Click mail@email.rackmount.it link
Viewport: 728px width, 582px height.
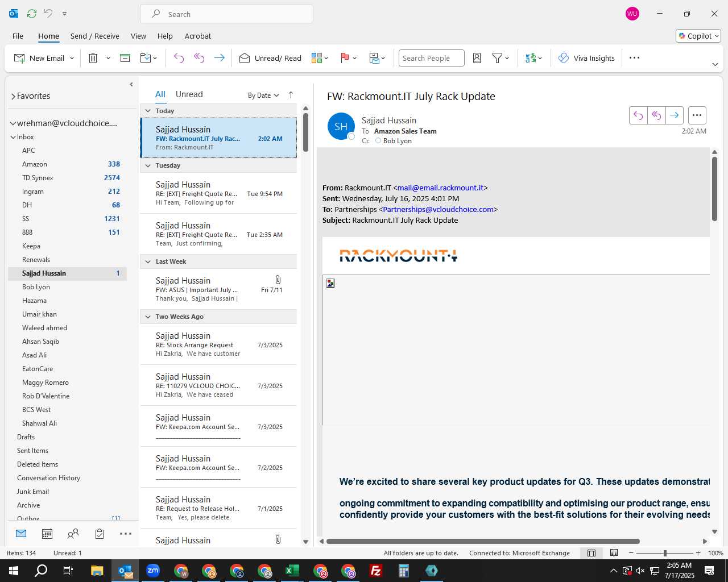pos(440,188)
